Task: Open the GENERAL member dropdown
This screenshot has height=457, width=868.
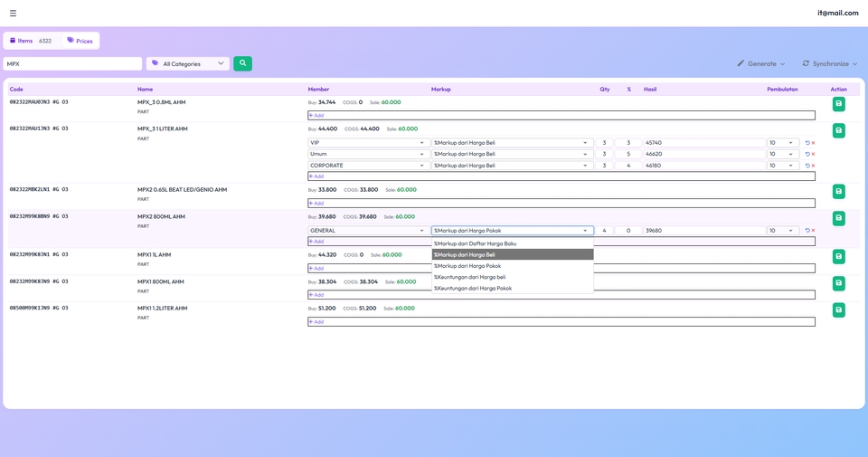Action: pyautogui.click(x=368, y=231)
